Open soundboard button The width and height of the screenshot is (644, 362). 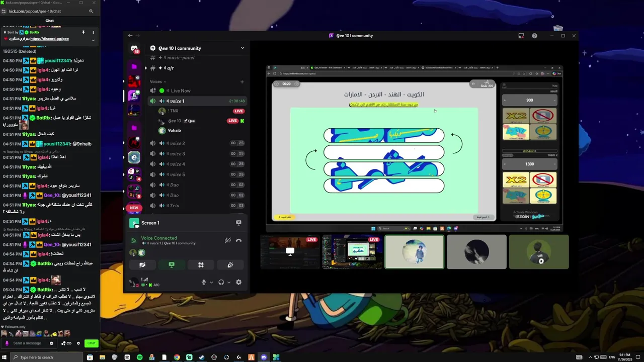click(x=230, y=265)
